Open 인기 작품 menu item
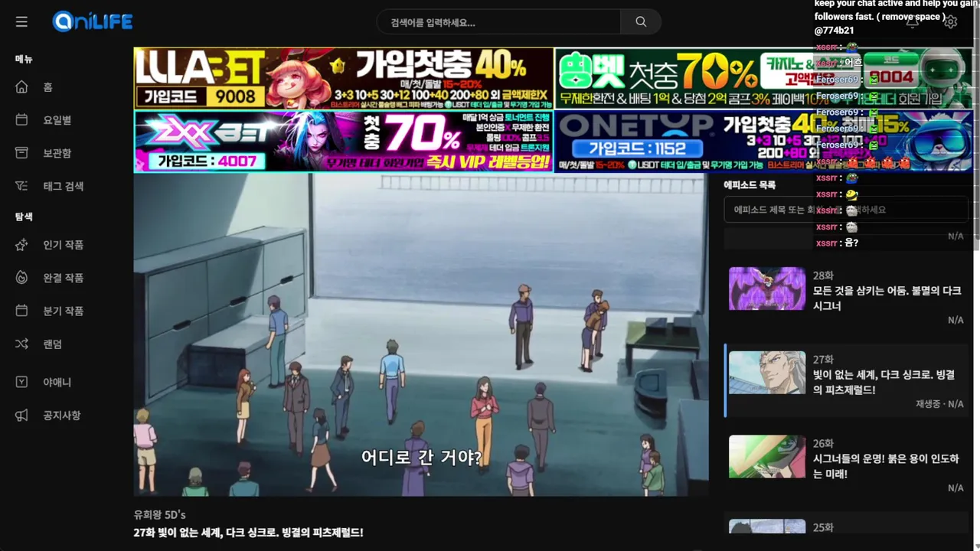This screenshot has height=551, width=980. click(x=63, y=245)
